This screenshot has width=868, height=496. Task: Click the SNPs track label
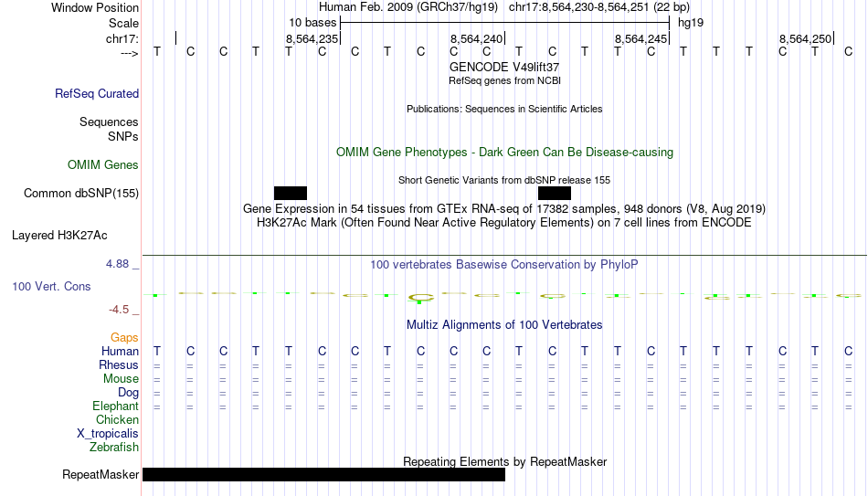123,136
